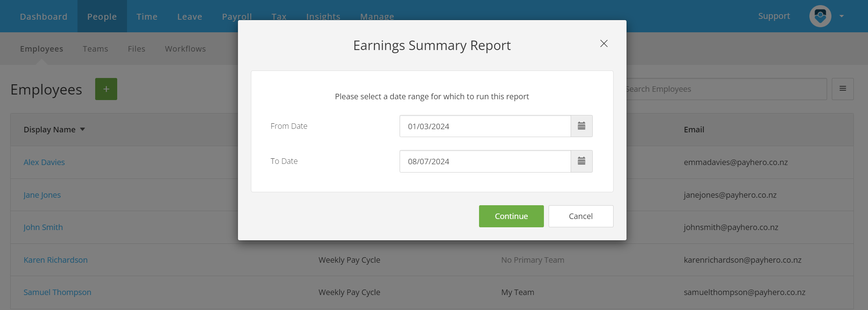The image size is (868, 310).
Task: Click the No Primary Team cell
Action: click(x=533, y=260)
